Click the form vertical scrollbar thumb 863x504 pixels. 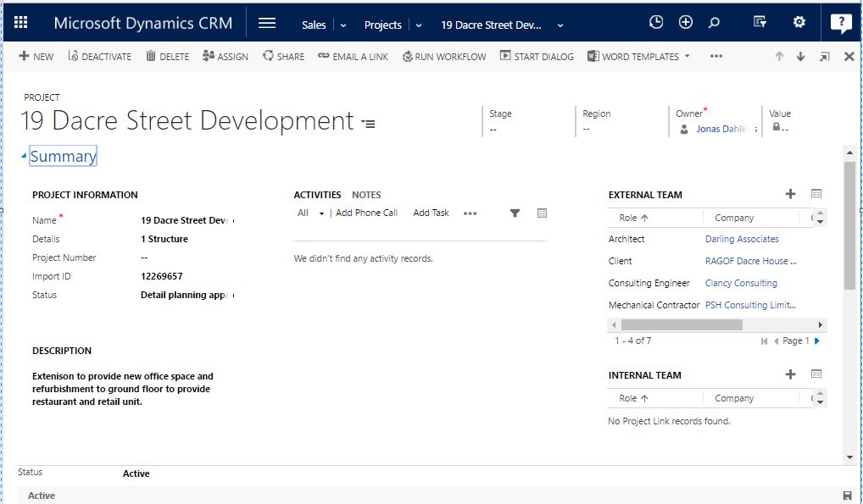[x=849, y=224]
